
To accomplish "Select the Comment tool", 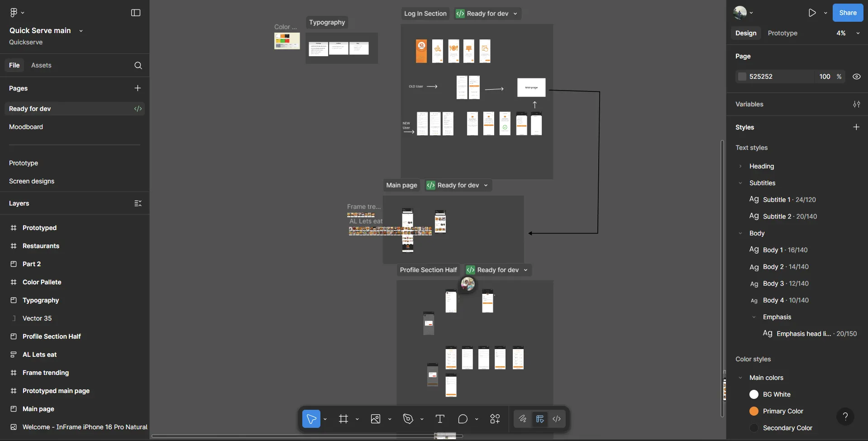I will pyautogui.click(x=463, y=419).
